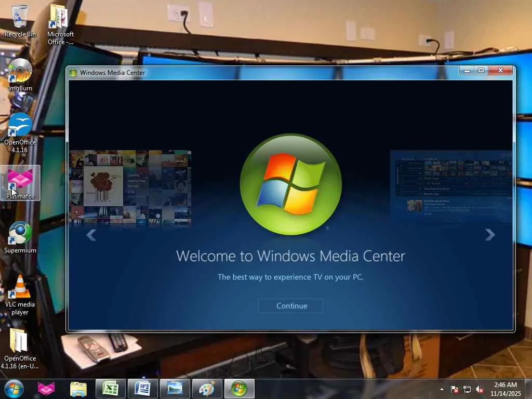Go to next slide with right arrow

(x=490, y=234)
